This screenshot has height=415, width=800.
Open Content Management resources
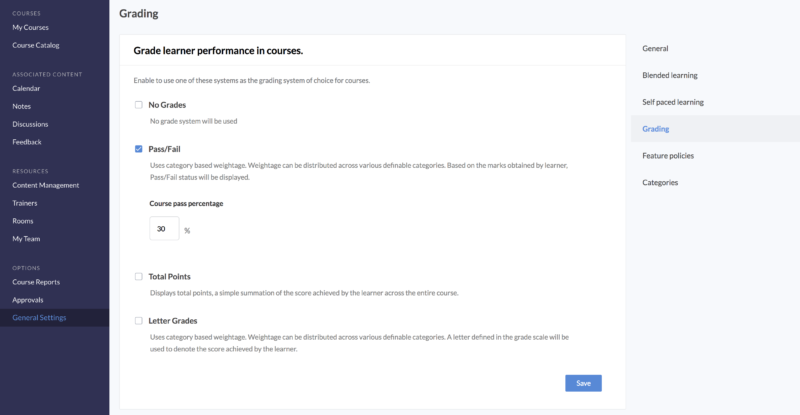[45, 185]
